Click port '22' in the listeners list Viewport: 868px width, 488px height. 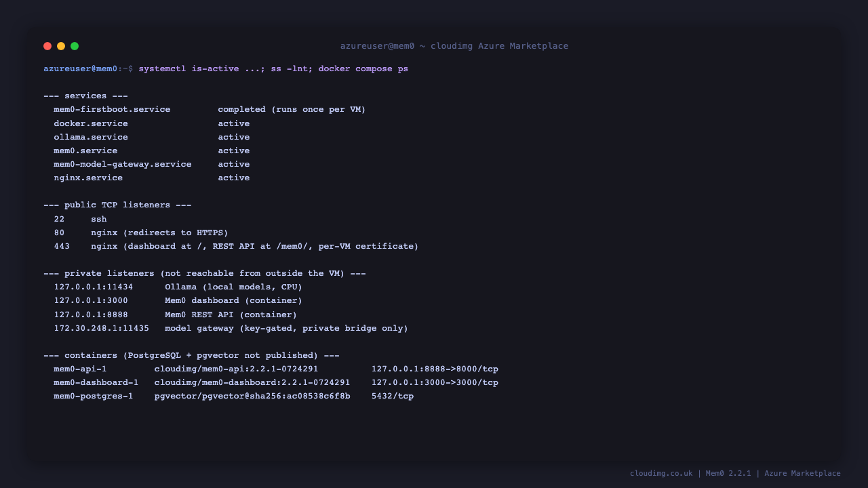pos(59,219)
